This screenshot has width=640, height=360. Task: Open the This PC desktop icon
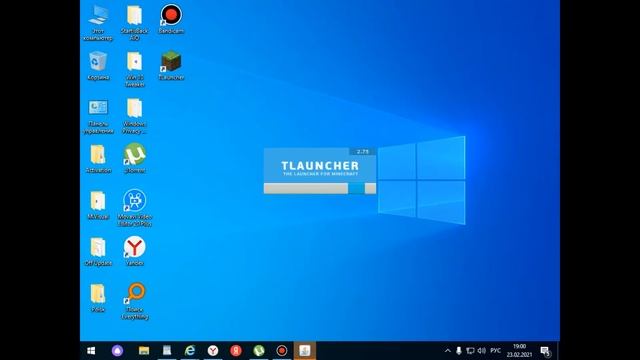[98, 22]
